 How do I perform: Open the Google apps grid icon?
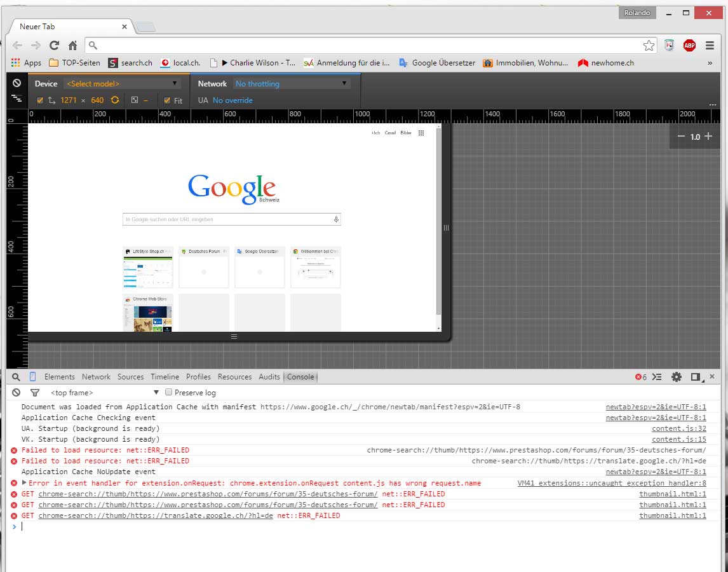click(421, 133)
